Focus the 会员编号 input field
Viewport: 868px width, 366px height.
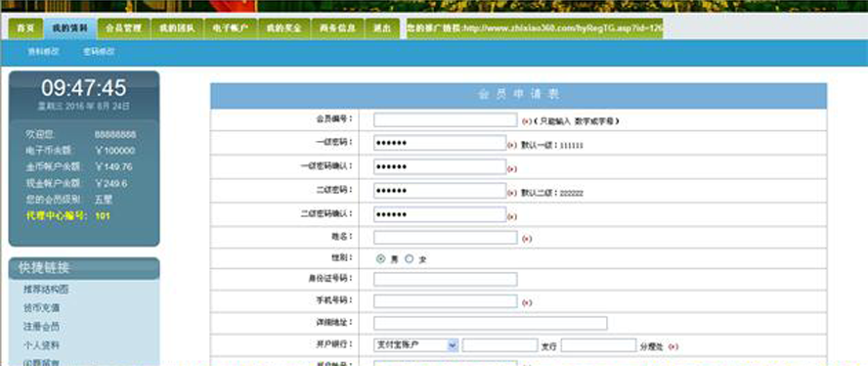446,119
